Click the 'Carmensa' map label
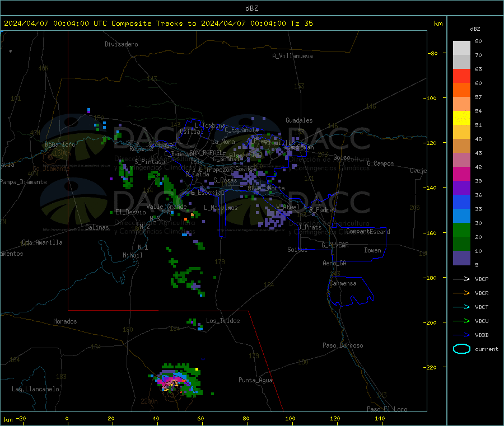Image resolution: width=504 pixels, height=426 pixels. pyautogui.click(x=343, y=283)
